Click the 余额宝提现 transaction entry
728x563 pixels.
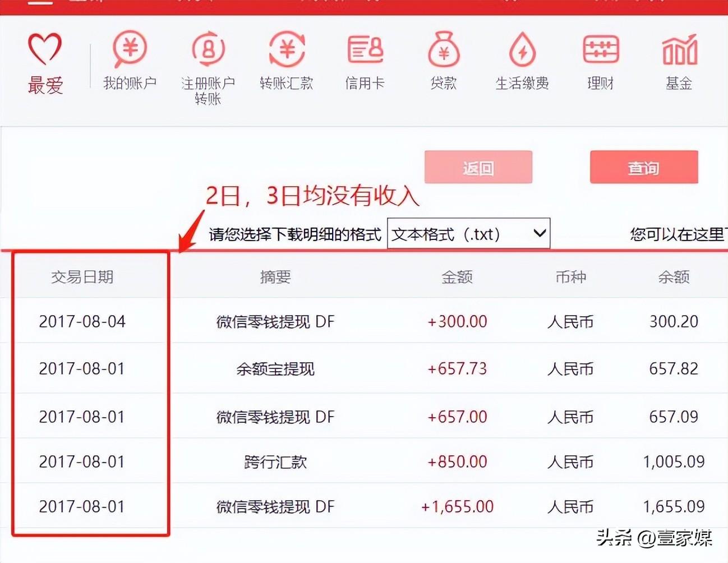[x=274, y=369]
